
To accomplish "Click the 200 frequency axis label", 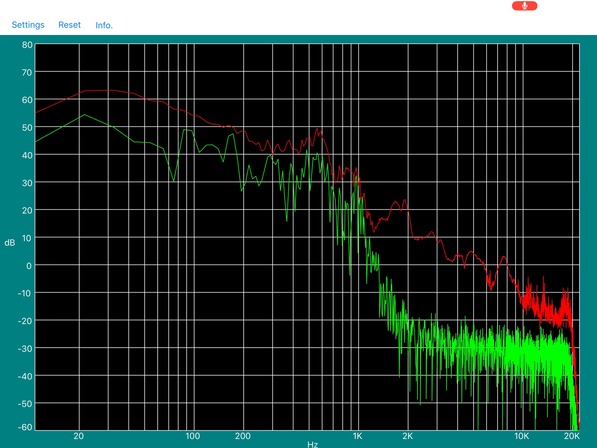I will 243,436.
